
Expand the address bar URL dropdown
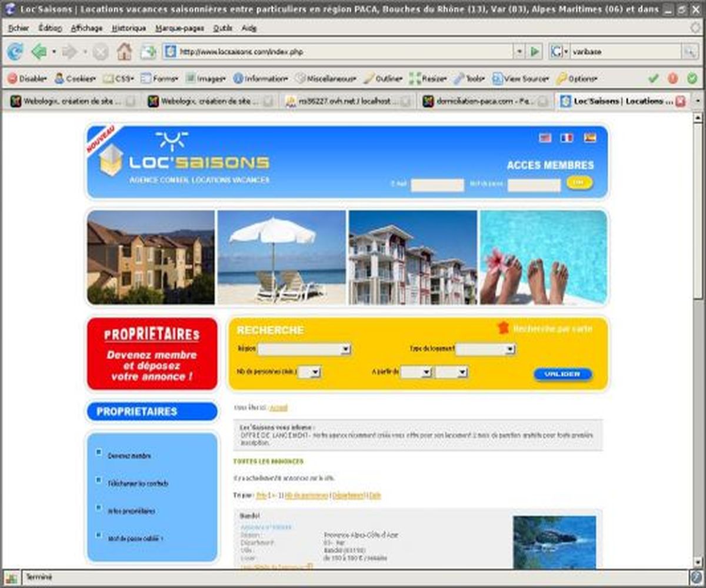coord(519,52)
